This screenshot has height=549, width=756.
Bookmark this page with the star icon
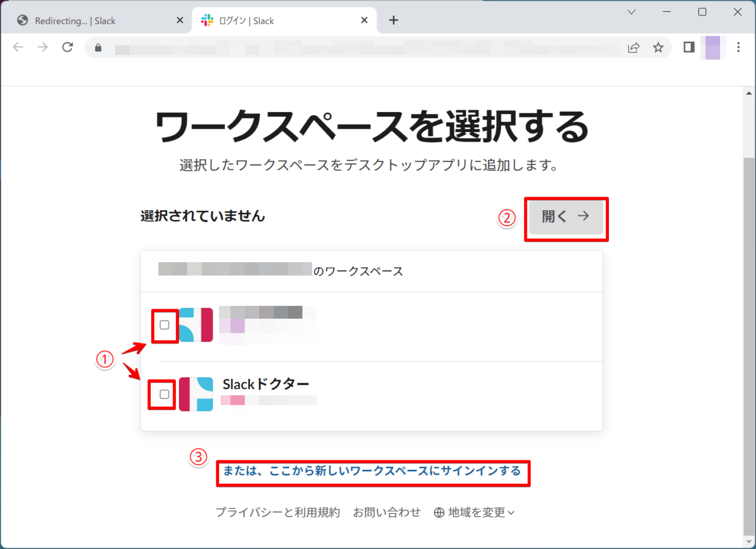(x=658, y=48)
